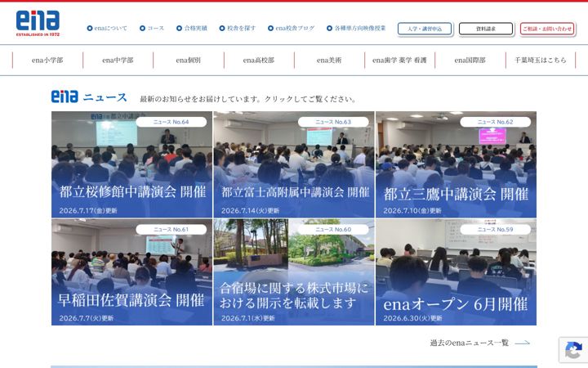Open the news card enaオープン 6月開催
The image size is (588, 368).
pyautogui.click(x=456, y=272)
